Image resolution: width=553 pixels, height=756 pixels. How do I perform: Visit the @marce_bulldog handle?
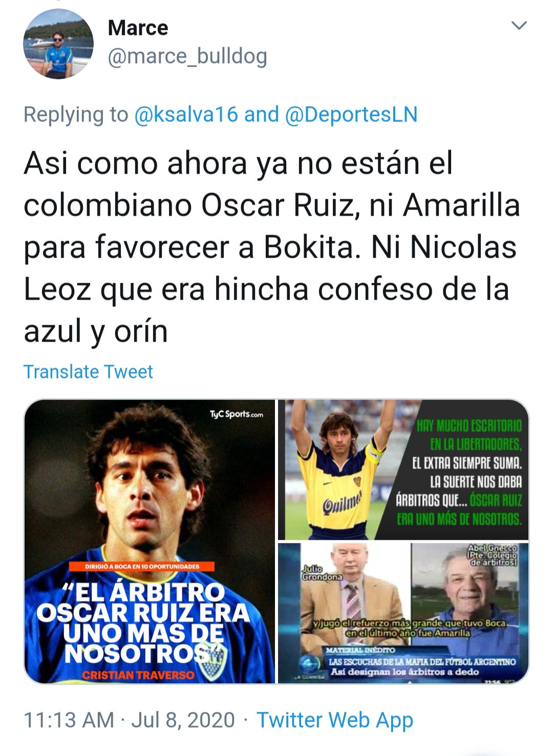(x=187, y=56)
